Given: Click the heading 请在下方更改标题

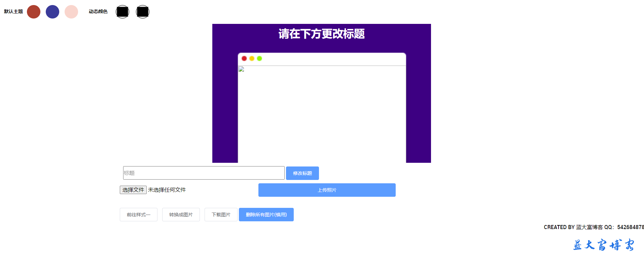Looking at the screenshot, I should [x=322, y=34].
